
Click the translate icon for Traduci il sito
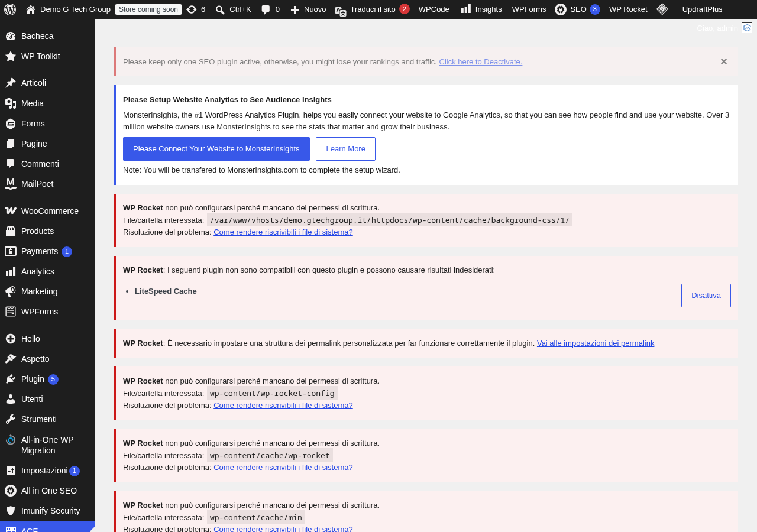341,11
